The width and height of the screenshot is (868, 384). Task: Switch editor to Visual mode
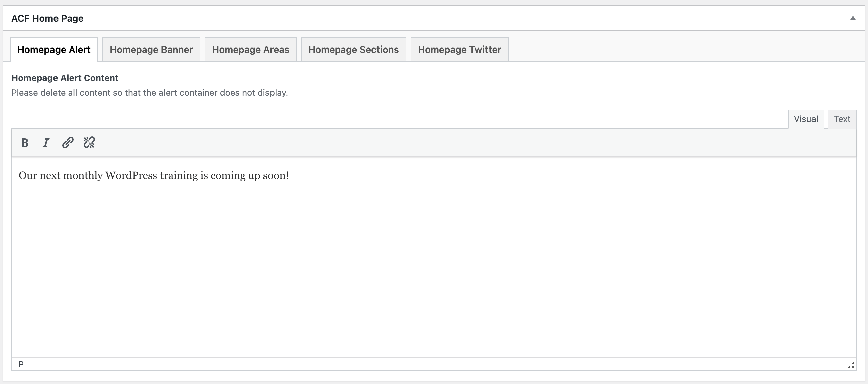[x=806, y=119]
